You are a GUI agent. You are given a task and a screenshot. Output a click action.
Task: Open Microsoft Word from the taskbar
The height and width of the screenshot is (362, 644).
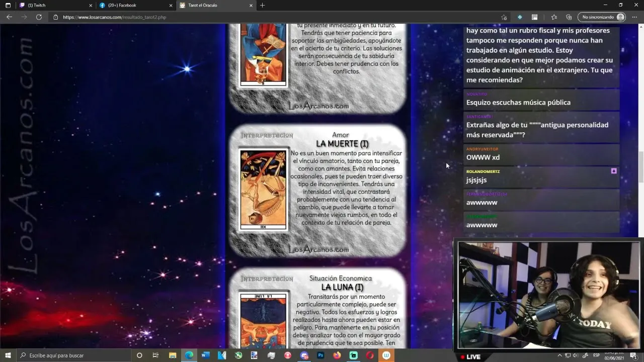[x=205, y=355]
